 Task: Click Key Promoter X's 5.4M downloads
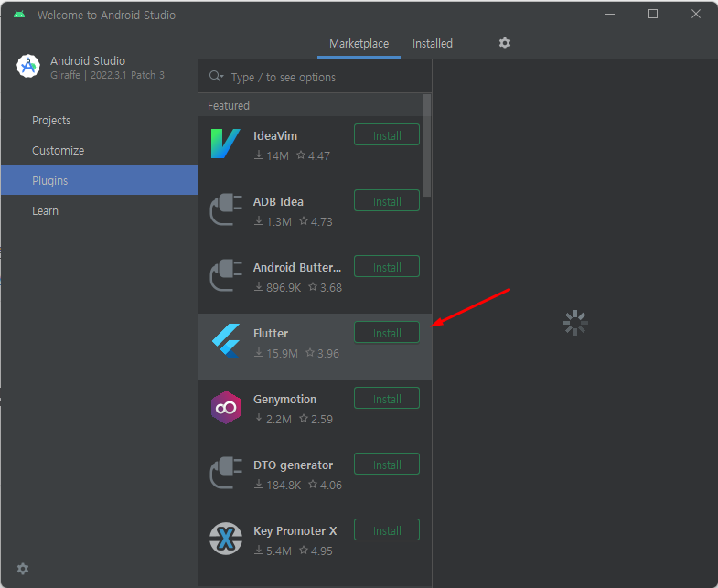coord(273,551)
